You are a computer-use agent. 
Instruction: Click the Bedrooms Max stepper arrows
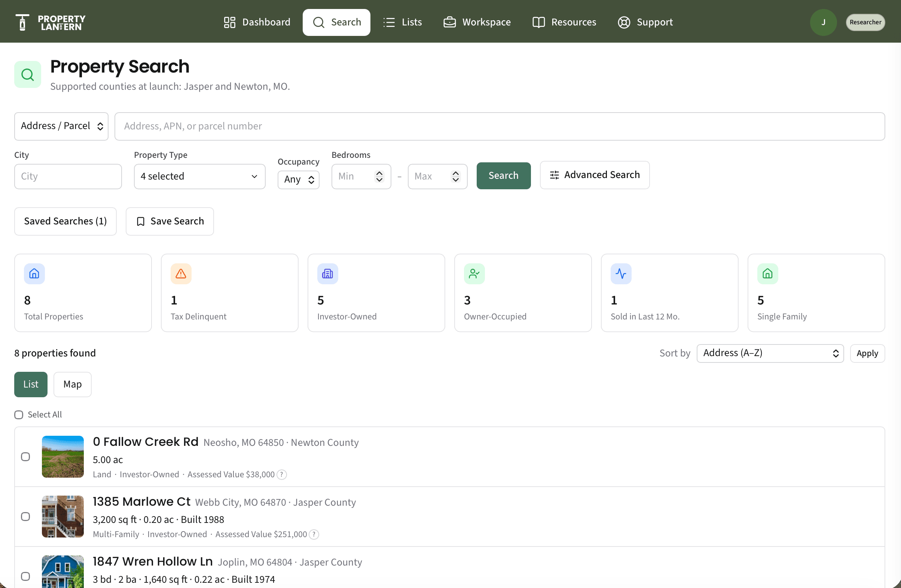[455, 176]
